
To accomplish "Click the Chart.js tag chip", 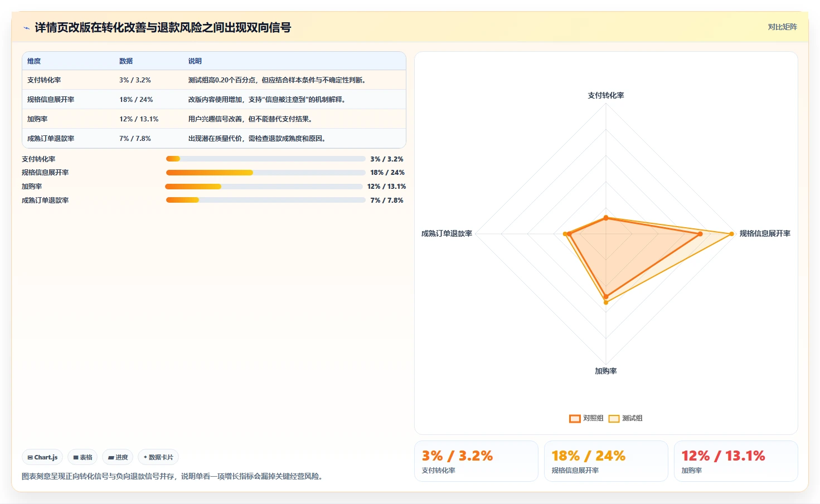I will [42, 457].
